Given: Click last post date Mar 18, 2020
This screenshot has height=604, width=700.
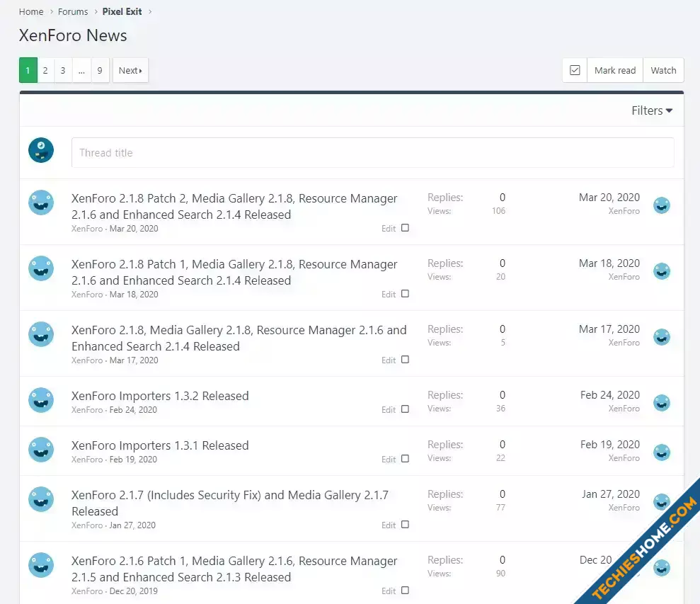Looking at the screenshot, I should tap(609, 263).
